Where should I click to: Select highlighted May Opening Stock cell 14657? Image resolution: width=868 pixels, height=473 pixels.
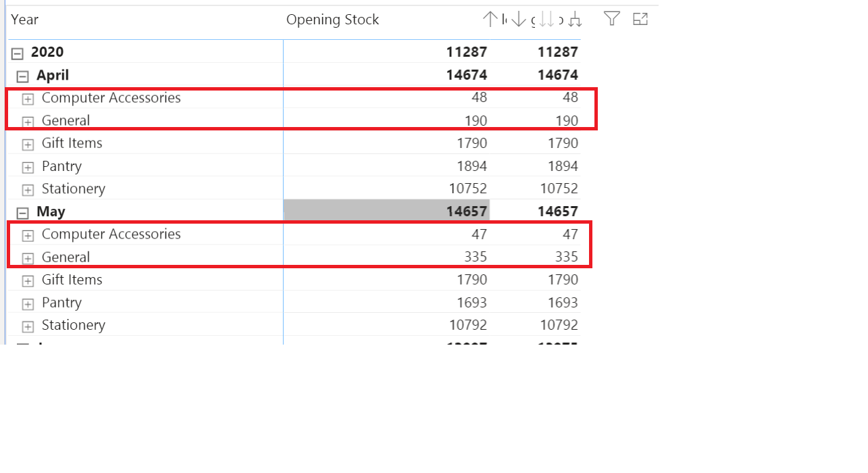(x=386, y=211)
